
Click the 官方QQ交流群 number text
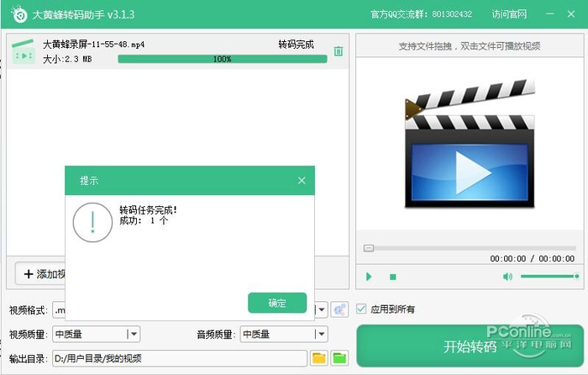pos(421,14)
